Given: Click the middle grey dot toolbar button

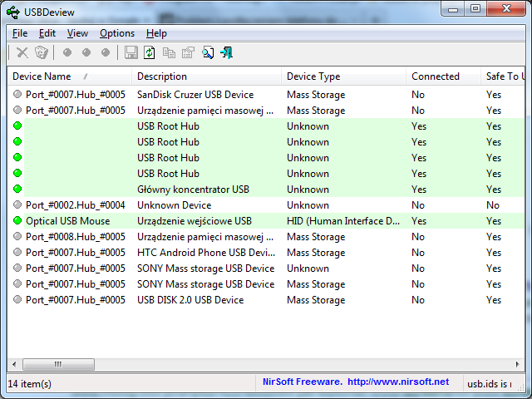Looking at the screenshot, I should point(86,52).
